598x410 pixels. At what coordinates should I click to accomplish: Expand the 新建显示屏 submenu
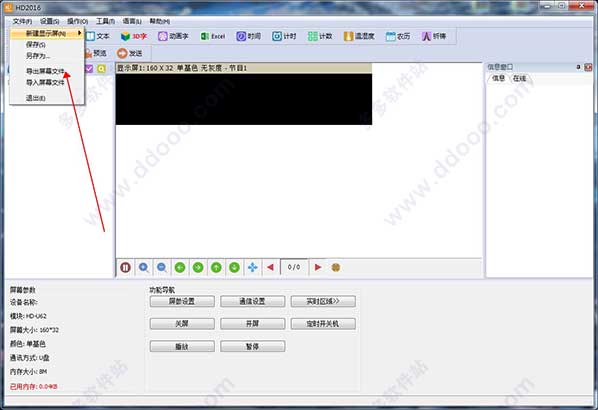coord(47,34)
